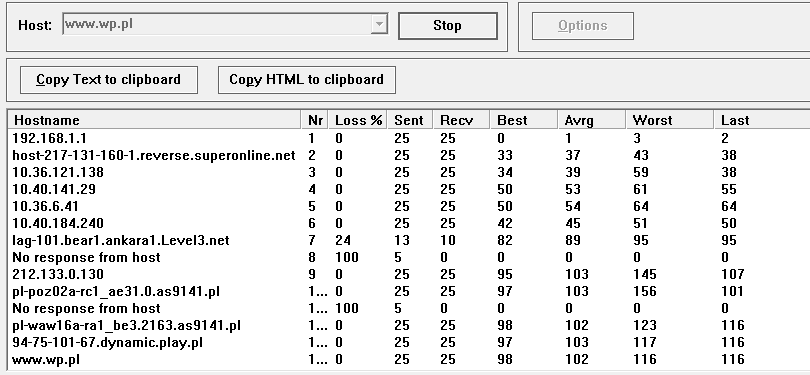Select the 212.133.0.130 row
This screenshot has width=810, height=375.
(409, 274)
